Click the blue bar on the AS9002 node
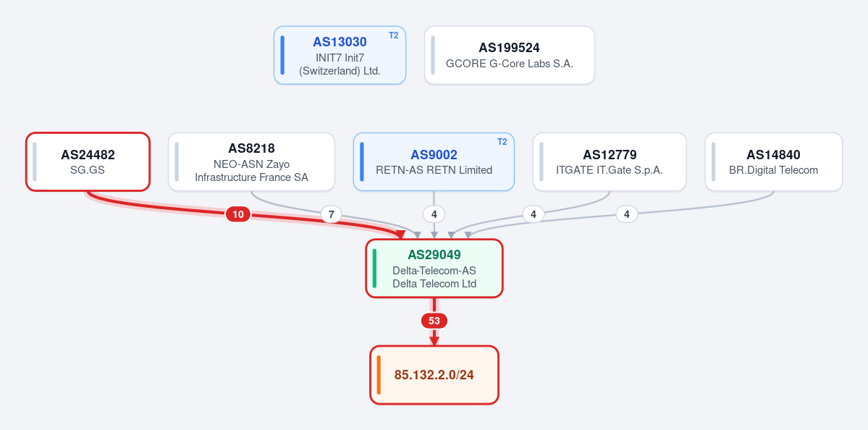The height and width of the screenshot is (430, 868). pyautogui.click(x=362, y=161)
